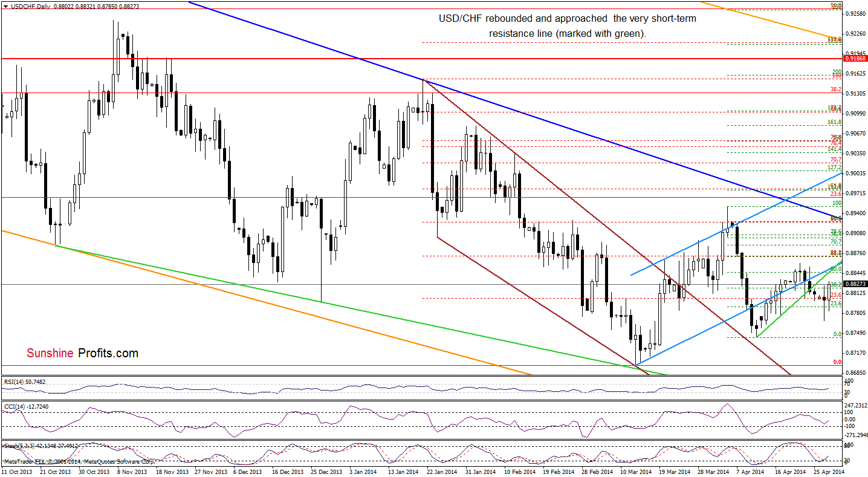Click the 0.90030 price axis value
Viewport: 868px width, 477px height.
click(855, 174)
